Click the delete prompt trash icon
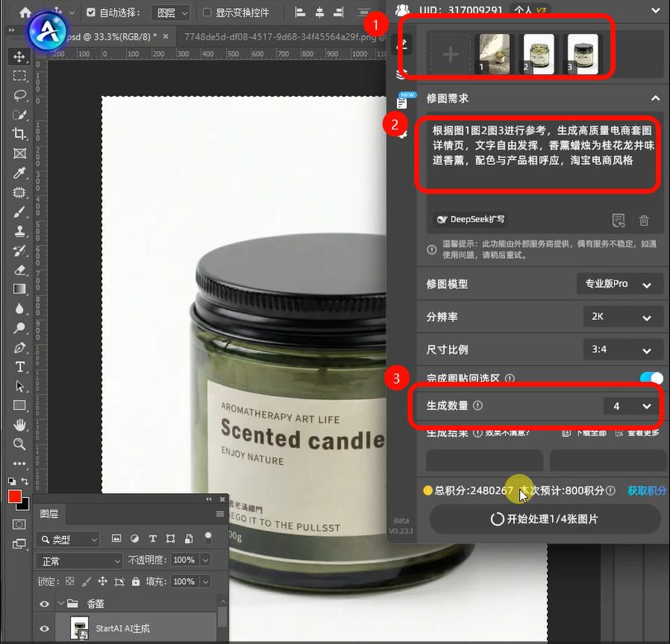Viewport: 670px width, 644px height. (644, 220)
